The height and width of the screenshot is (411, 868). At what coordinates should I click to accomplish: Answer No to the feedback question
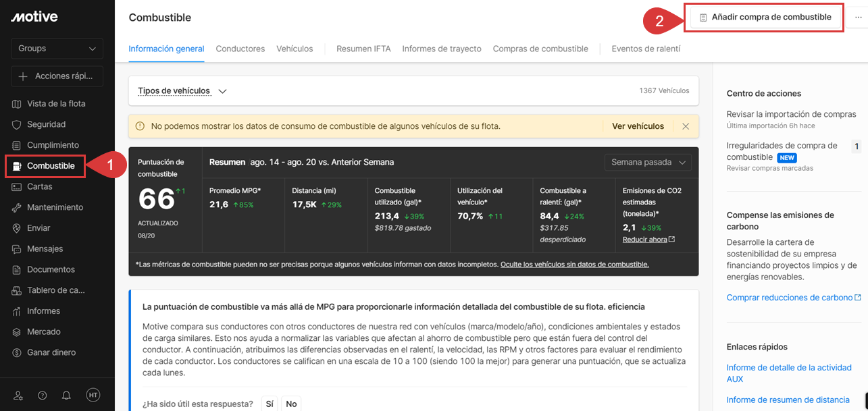point(291,404)
